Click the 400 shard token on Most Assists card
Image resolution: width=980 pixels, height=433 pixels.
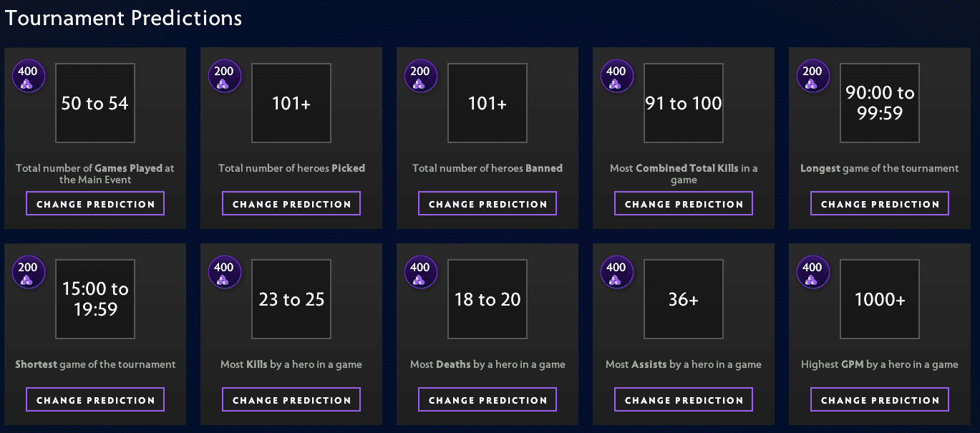(x=616, y=271)
